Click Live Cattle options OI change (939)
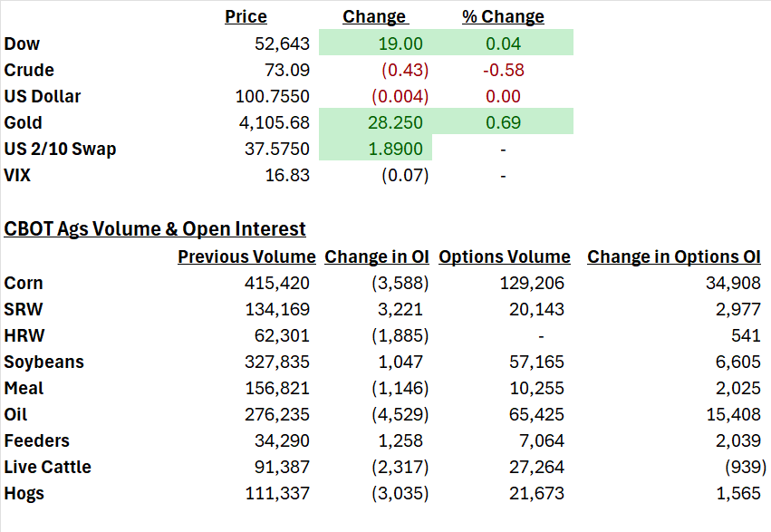 [746, 467]
